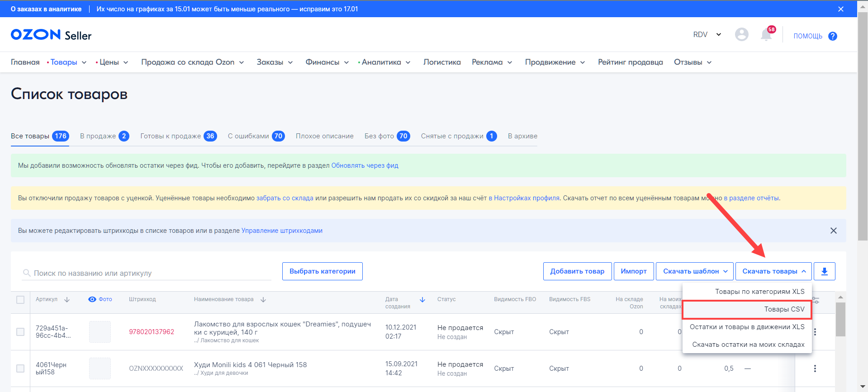Close the barcode info banner

coord(833,231)
